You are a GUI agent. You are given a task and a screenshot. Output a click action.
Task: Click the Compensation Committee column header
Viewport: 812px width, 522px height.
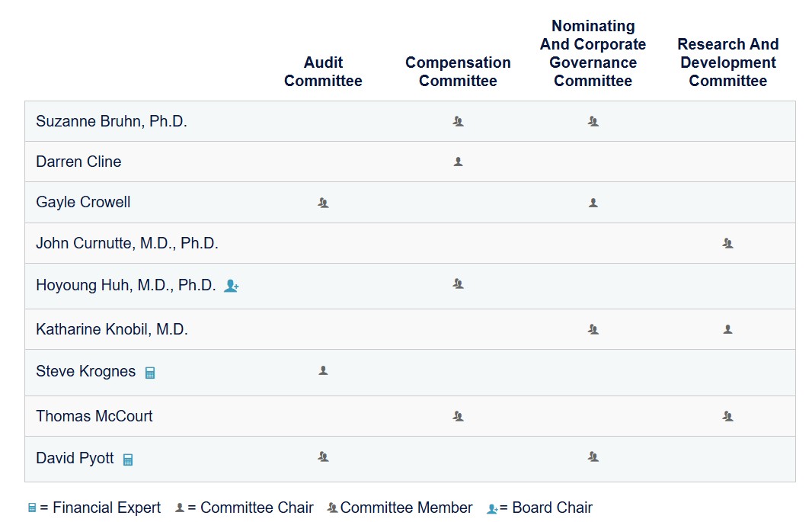(459, 72)
